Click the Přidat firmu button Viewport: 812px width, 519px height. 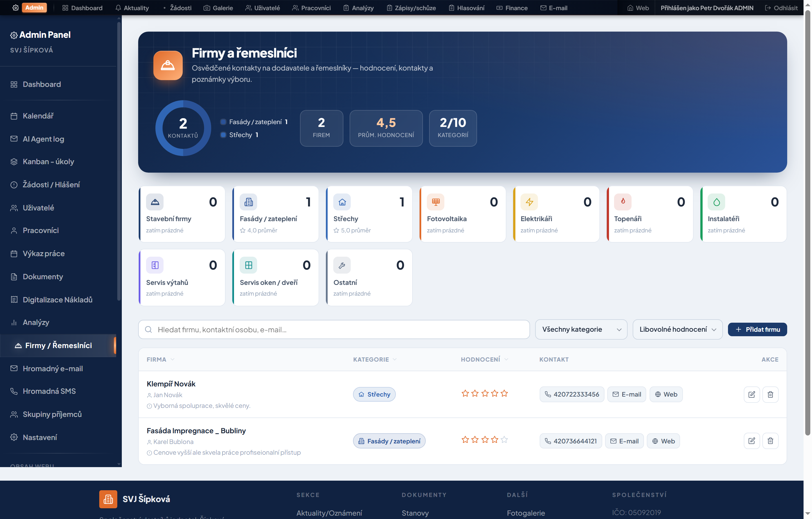coord(757,329)
